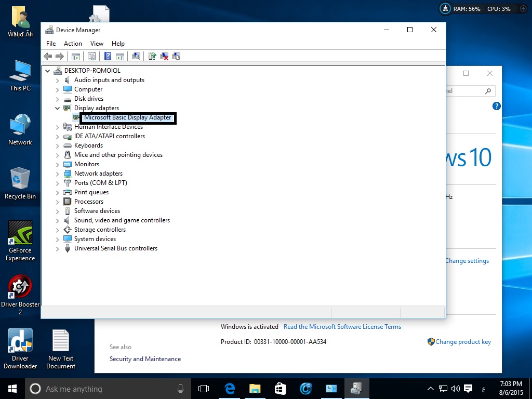
Task: Open Properties from the Device Manager toolbar
Action: click(x=91, y=56)
